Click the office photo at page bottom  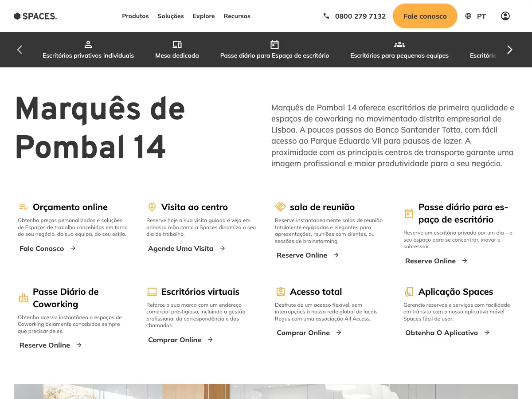tap(266, 391)
